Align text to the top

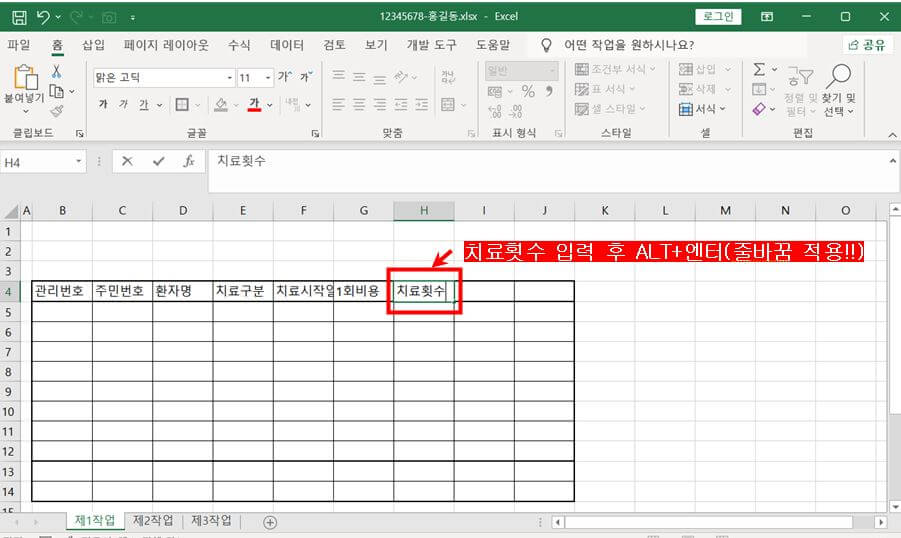339,77
